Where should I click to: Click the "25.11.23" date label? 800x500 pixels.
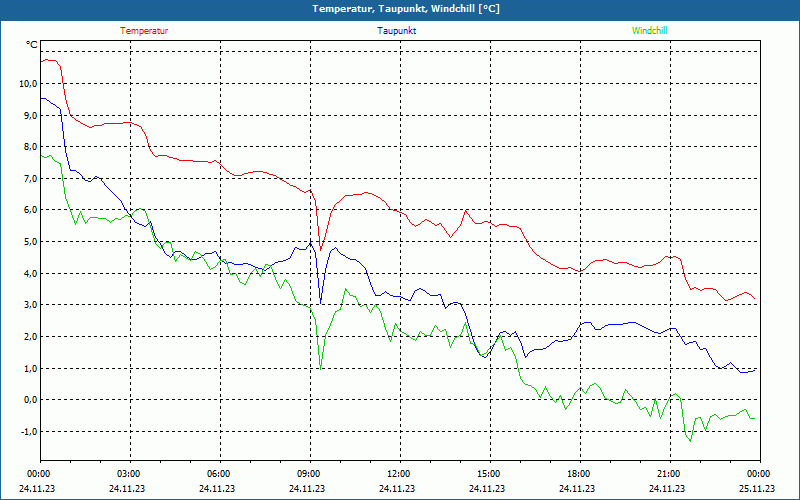pyautogui.click(x=758, y=488)
